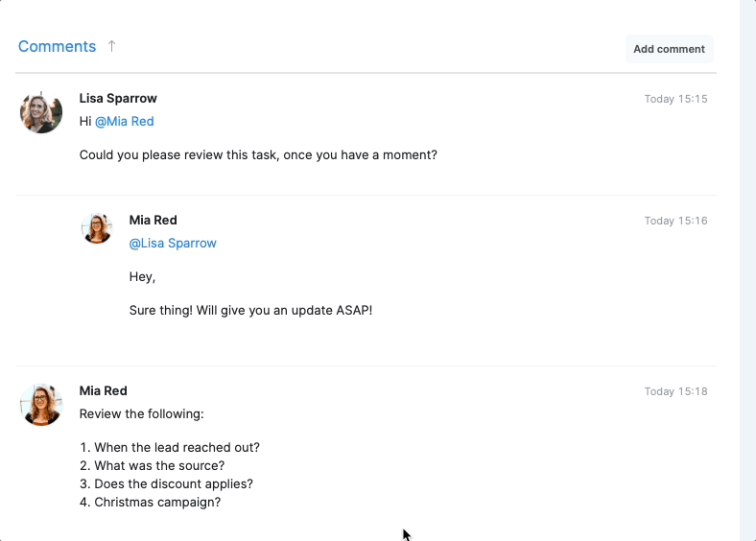Click the Today 15:15 timestamp
756x541 pixels.
(x=675, y=99)
